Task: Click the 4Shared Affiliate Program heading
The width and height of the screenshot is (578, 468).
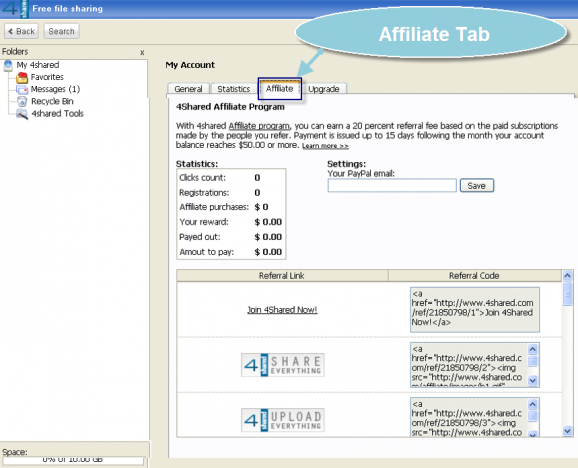Action: tap(230, 107)
